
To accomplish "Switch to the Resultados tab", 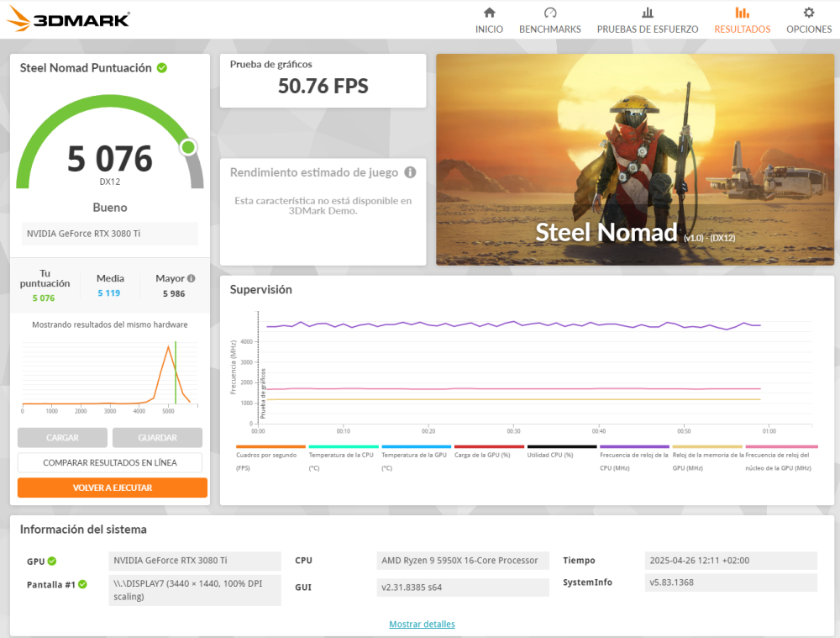I will click(x=742, y=20).
